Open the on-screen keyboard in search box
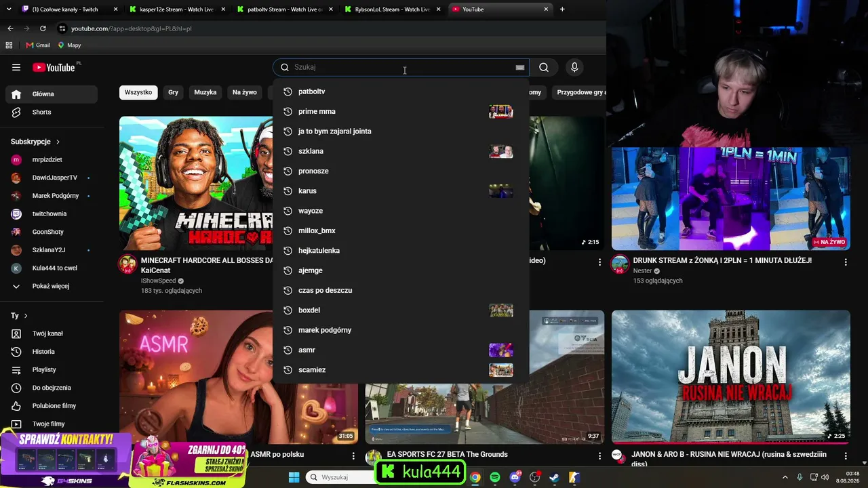Viewport: 868px width, 488px height. pyautogui.click(x=520, y=67)
